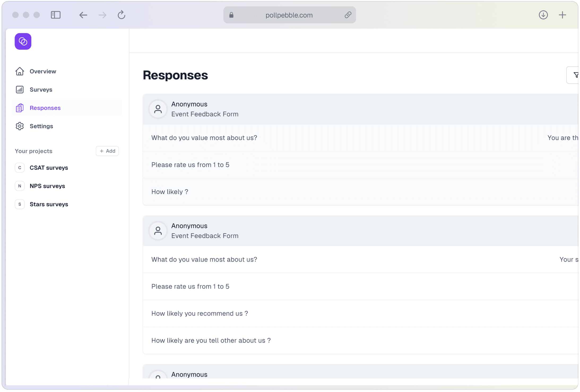
Task: Open the Stars surveys project
Action: coord(49,204)
